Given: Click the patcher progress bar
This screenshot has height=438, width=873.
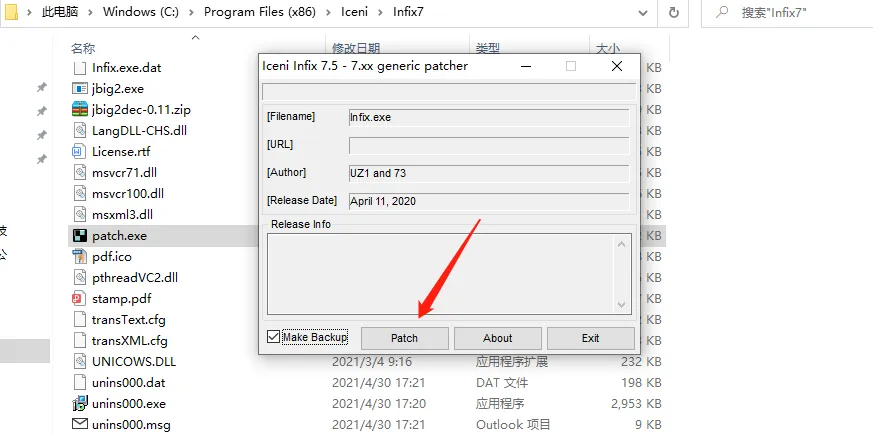Looking at the screenshot, I should tap(449, 92).
